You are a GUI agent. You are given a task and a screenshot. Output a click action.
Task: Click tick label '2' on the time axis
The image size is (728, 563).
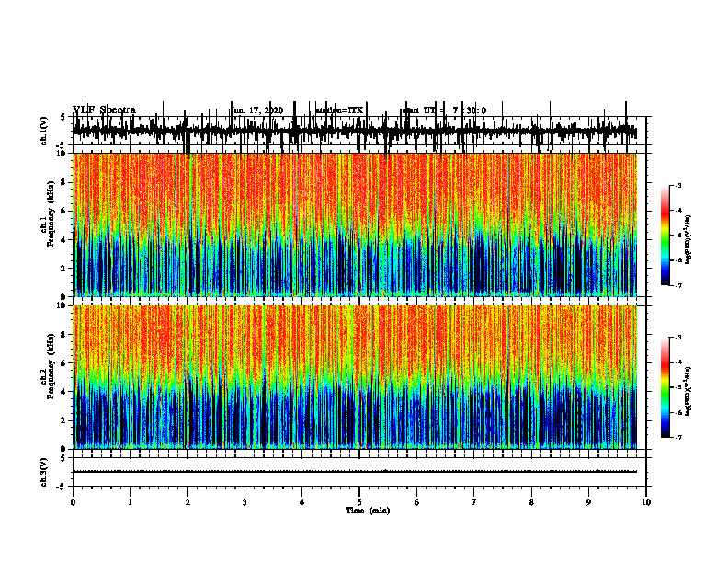click(188, 502)
